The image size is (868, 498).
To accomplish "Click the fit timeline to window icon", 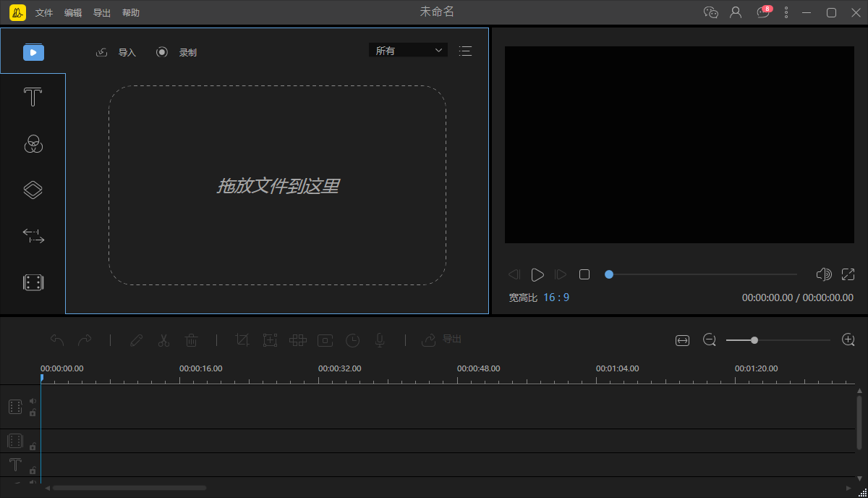I will (682, 340).
